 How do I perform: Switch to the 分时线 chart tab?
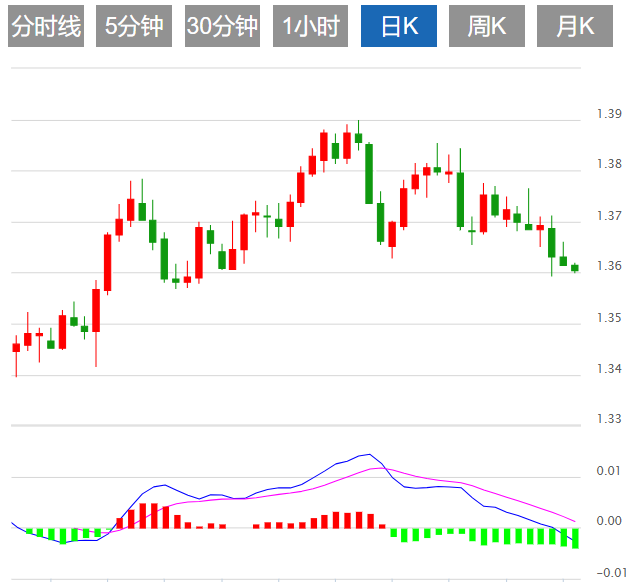(46, 26)
